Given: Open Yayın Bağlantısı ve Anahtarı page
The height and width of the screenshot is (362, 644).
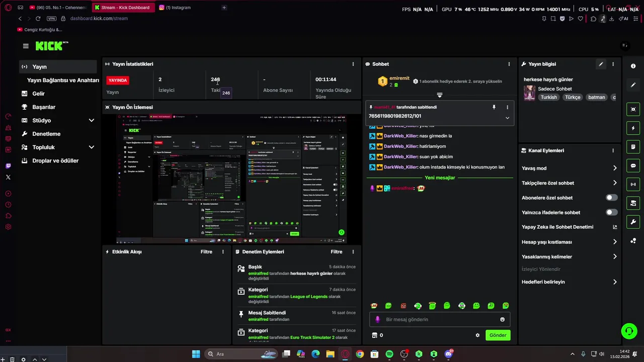Looking at the screenshot, I should pyautogui.click(x=62, y=80).
